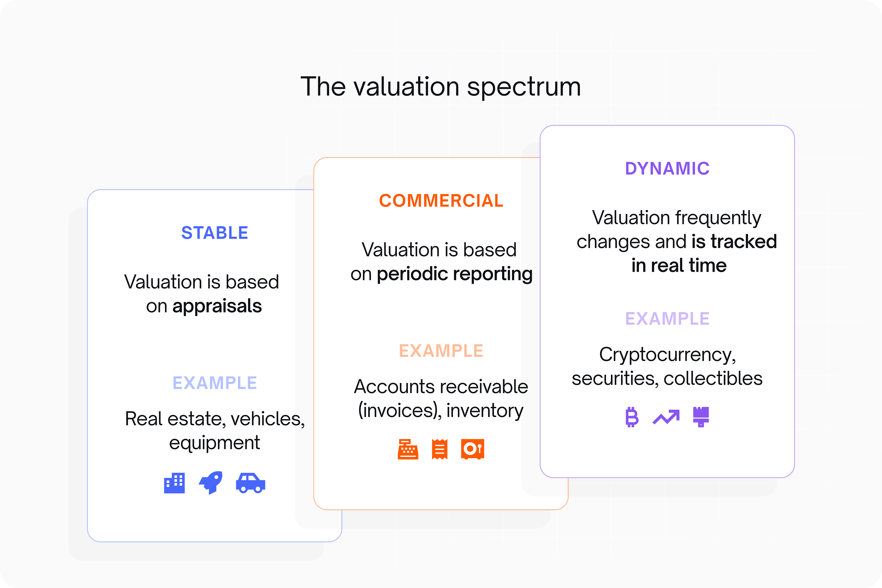Click "The valuation spectrum" title
Image resolution: width=882 pixels, height=588 pixels.
[441, 87]
